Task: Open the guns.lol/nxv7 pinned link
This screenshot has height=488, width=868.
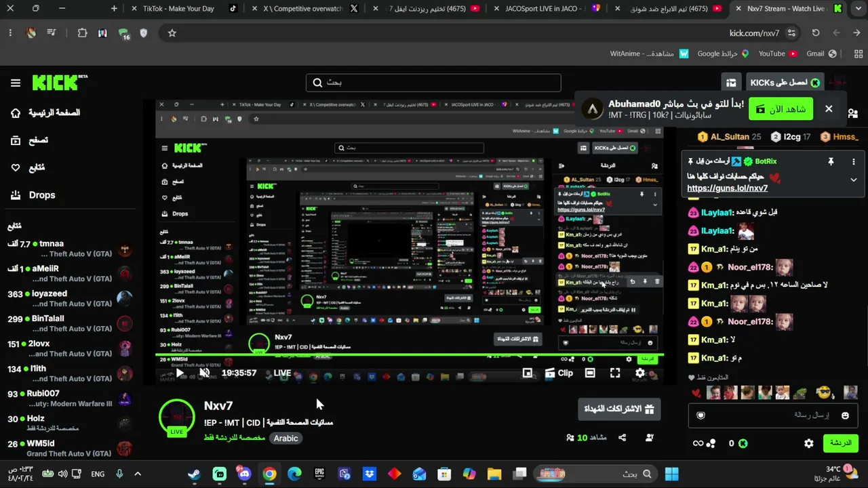Action: point(728,188)
